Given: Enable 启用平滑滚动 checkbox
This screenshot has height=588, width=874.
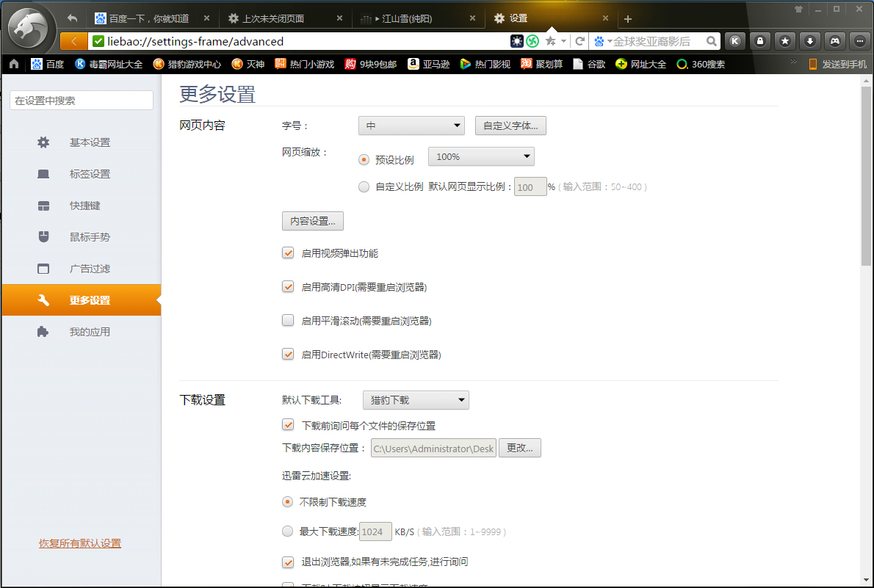Looking at the screenshot, I should 288,320.
